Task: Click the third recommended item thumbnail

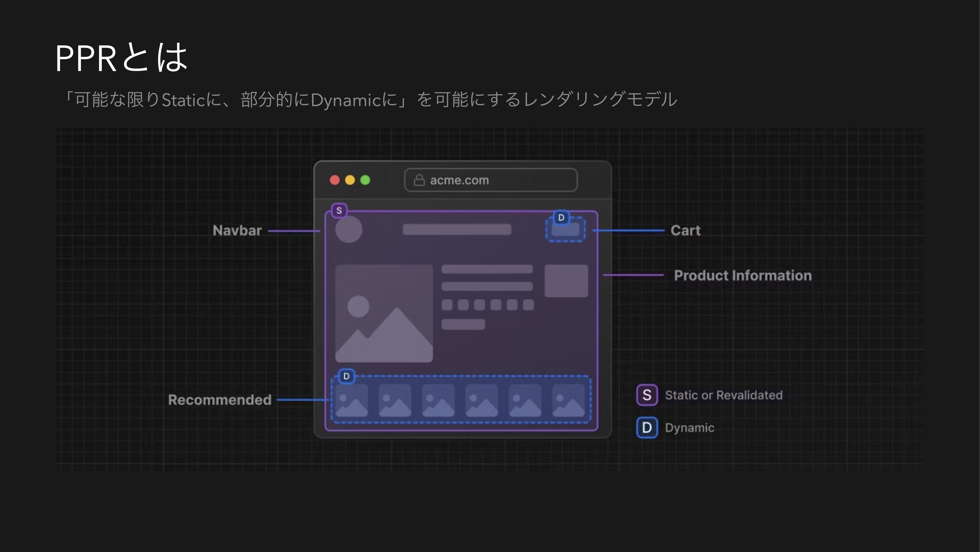Action: click(x=438, y=400)
